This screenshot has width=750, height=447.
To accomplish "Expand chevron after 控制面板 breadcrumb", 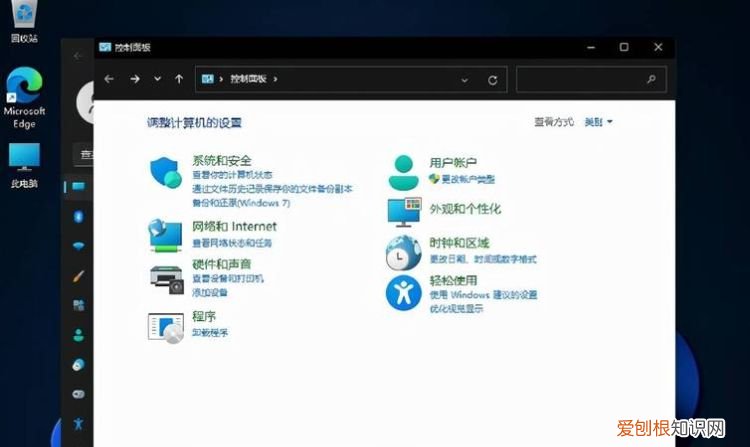I will point(275,79).
